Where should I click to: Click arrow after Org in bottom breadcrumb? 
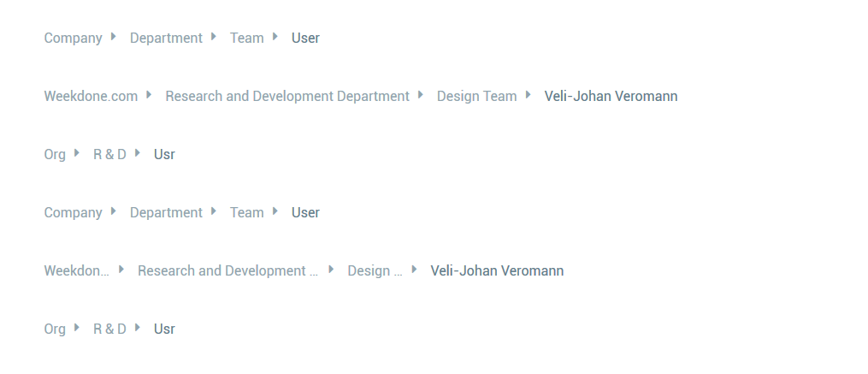point(76,328)
